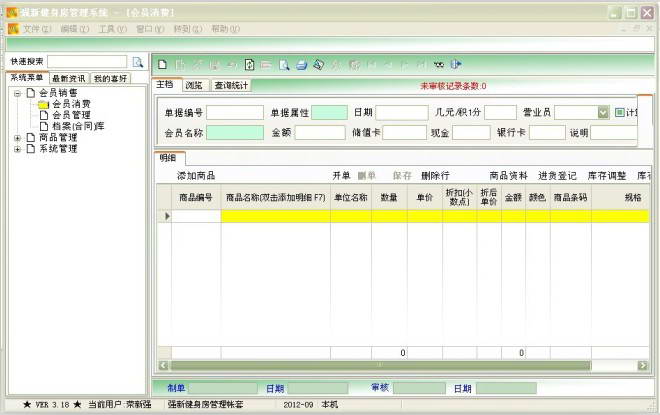Click the greyed save disk toolbar icon

point(215,64)
